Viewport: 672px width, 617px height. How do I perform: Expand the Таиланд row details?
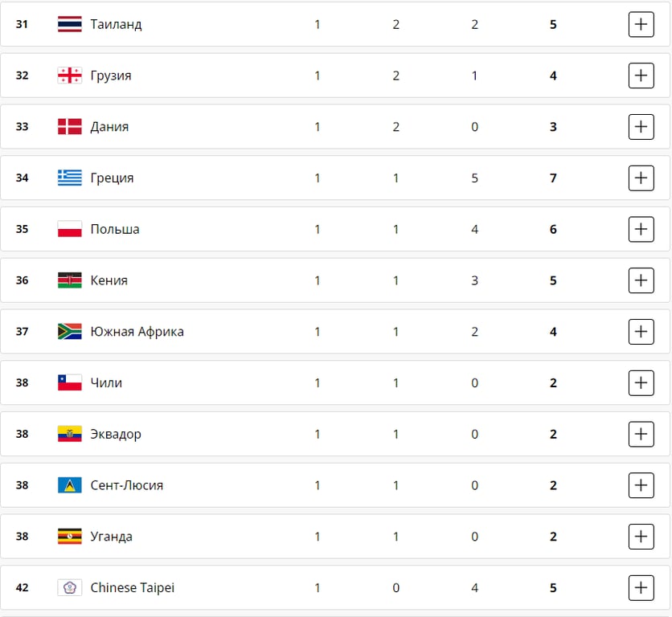tap(641, 24)
